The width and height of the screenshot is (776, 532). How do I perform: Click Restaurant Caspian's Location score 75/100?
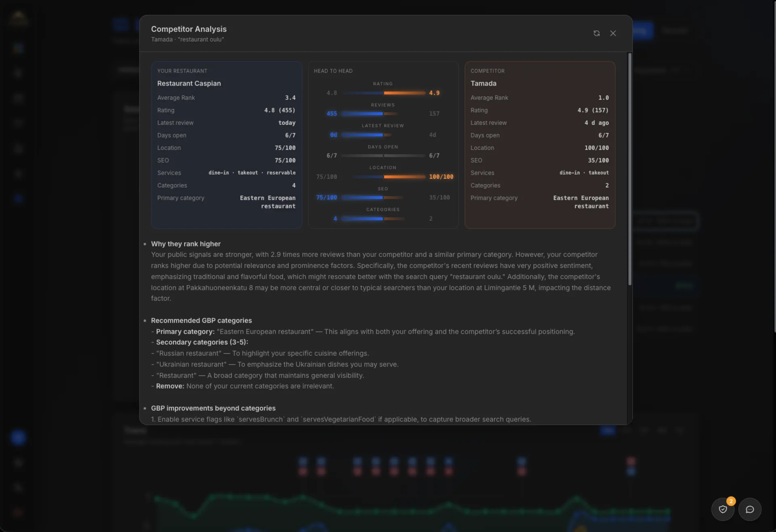285,148
